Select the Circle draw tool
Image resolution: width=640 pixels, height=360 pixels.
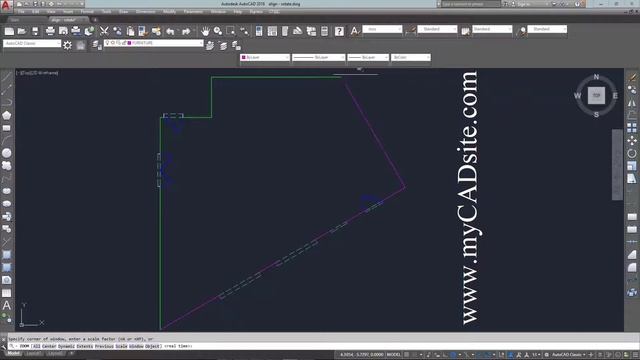click(7, 153)
